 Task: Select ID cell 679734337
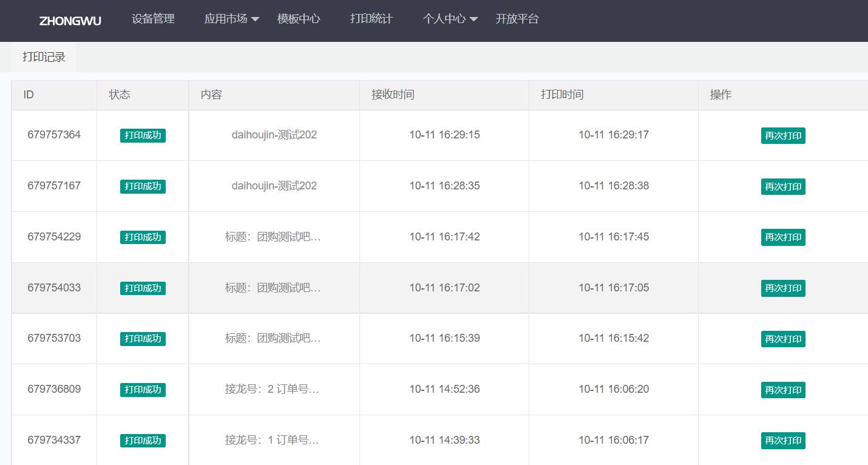(x=54, y=440)
